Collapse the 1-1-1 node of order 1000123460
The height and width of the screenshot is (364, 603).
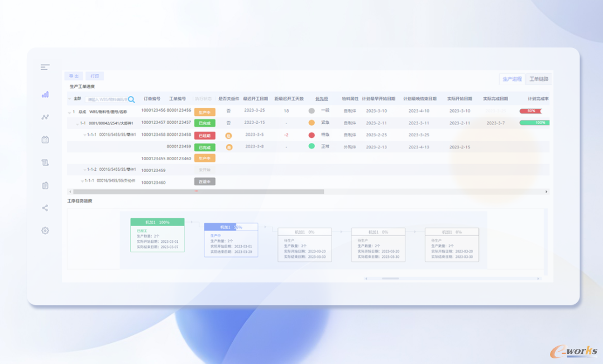coord(82,181)
